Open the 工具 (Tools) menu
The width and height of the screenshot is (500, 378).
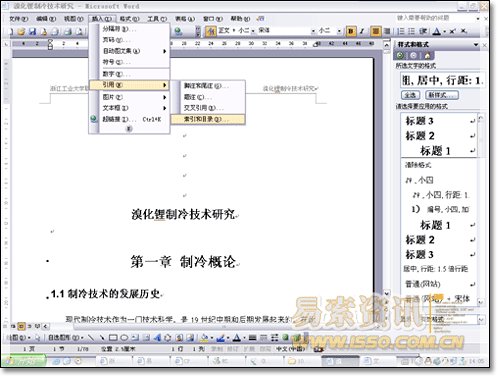pos(157,19)
